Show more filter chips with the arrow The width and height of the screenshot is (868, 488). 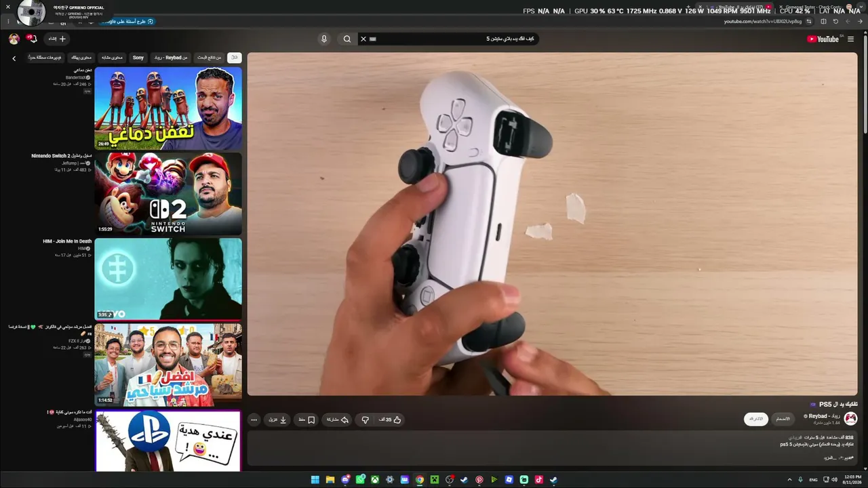click(x=14, y=58)
